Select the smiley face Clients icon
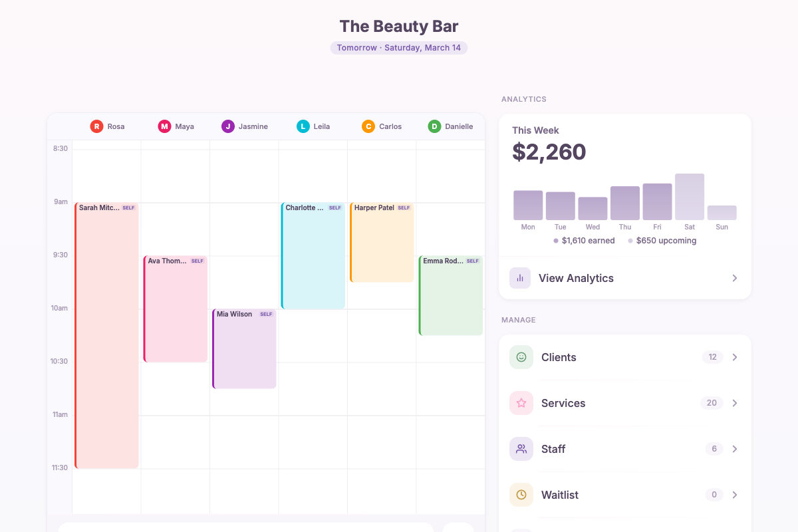This screenshot has height=532, width=798. 521,357
